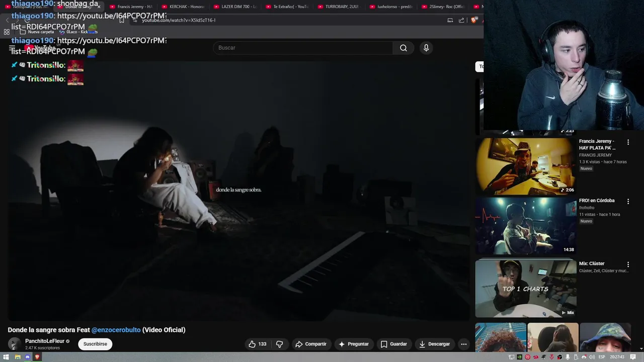
Task: Open Nueva carpeta bookmarks folder
Action: pyautogui.click(x=37, y=32)
